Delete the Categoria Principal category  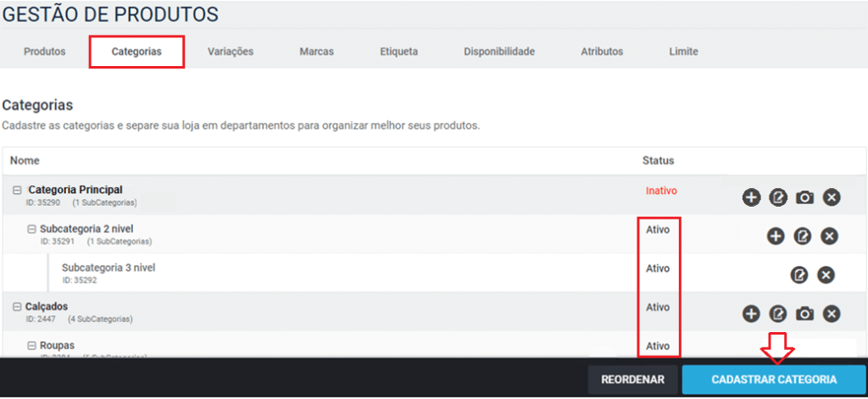pos(832,197)
